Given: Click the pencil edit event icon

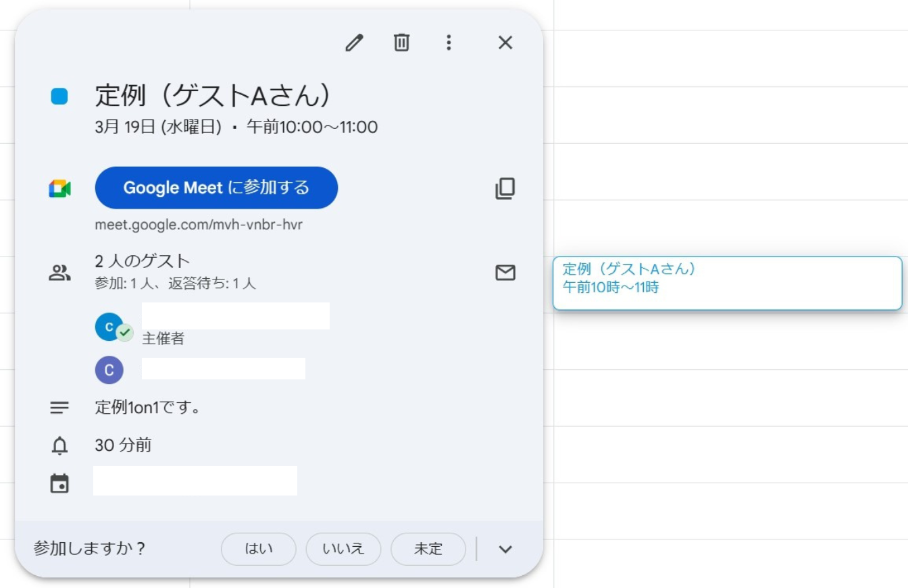Looking at the screenshot, I should click(354, 43).
